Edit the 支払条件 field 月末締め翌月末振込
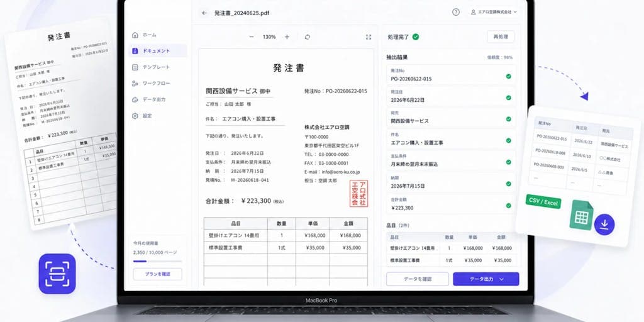 coord(451,161)
